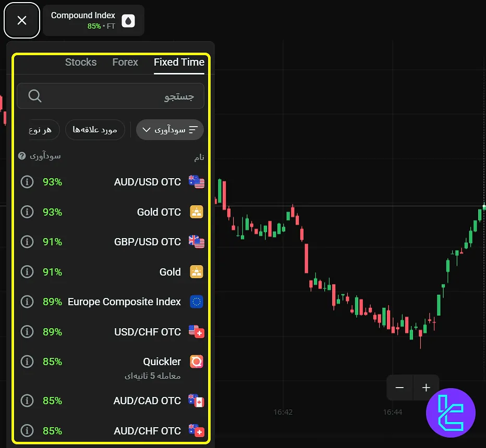Select the Quickler icon
486x448 pixels.
197,362
